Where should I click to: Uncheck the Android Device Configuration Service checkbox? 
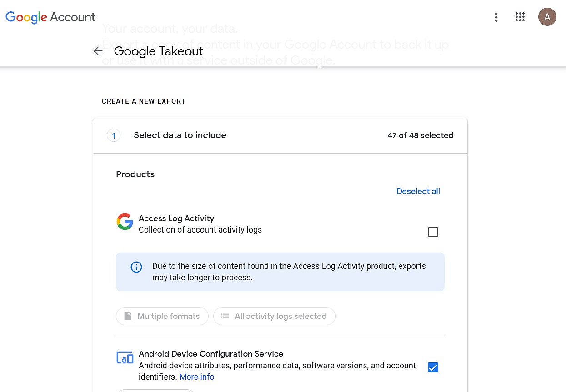point(433,367)
